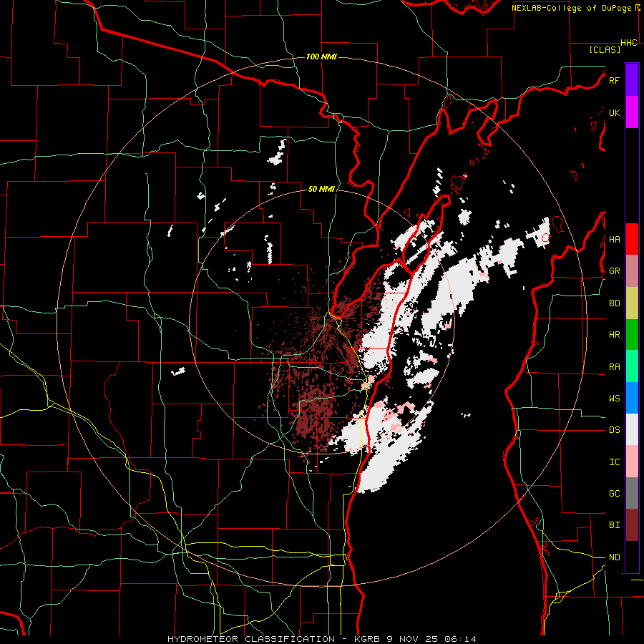Select the GR legend color block
Viewport: 644px width, 644px height.
coord(632,270)
